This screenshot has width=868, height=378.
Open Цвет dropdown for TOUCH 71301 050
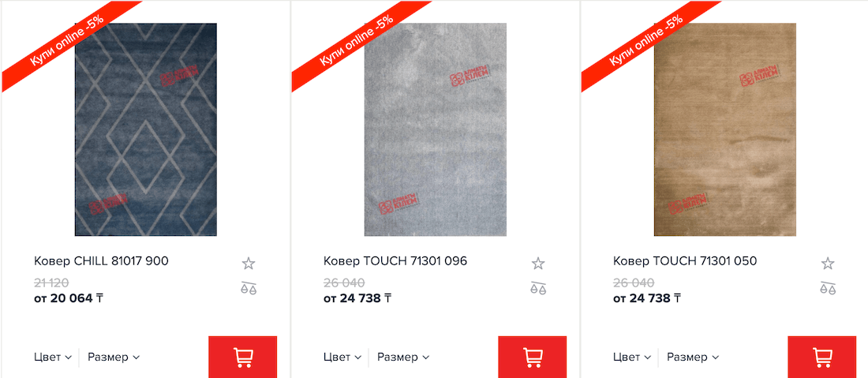(x=632, y=357)
